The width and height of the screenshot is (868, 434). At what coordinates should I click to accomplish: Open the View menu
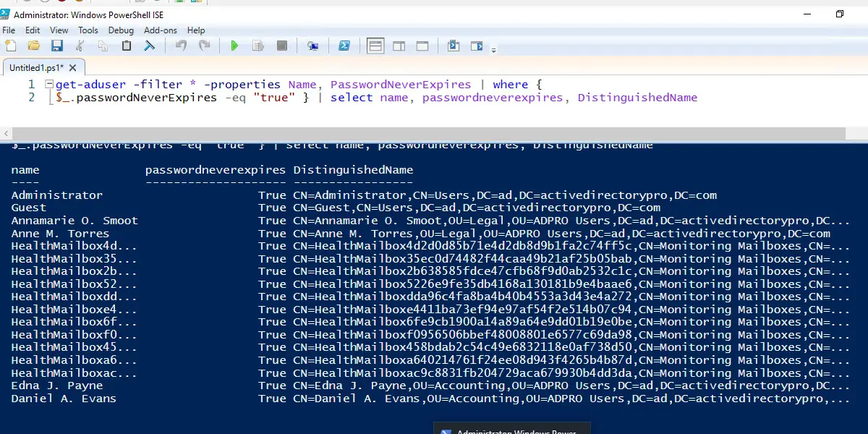[x=59, y=30]
